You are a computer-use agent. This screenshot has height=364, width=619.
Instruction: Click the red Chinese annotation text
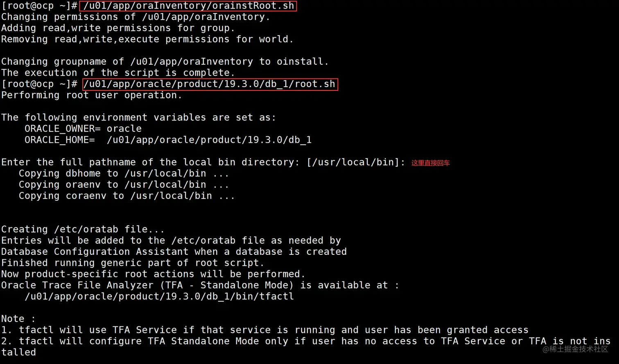click(430, 163)
